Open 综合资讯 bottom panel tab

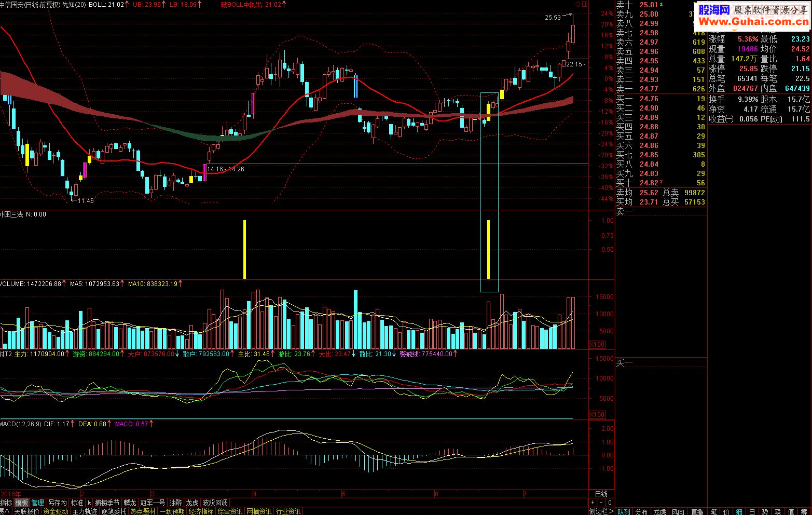click(230, 511)
